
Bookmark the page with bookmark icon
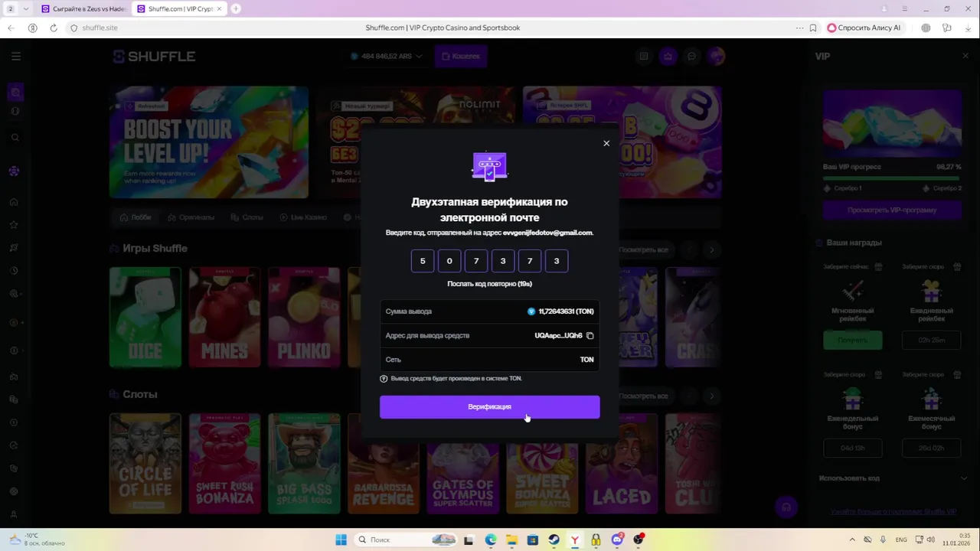(812, 28)
